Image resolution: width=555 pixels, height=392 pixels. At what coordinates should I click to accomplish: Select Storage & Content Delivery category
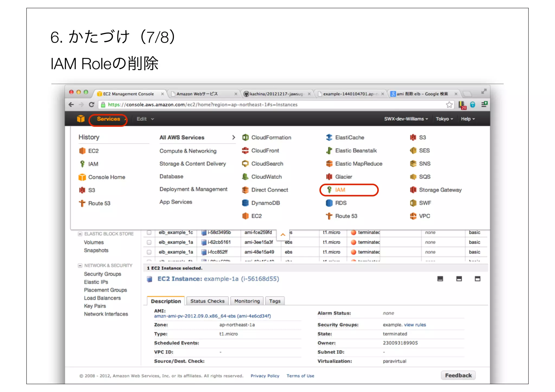(x=192, y=164)
